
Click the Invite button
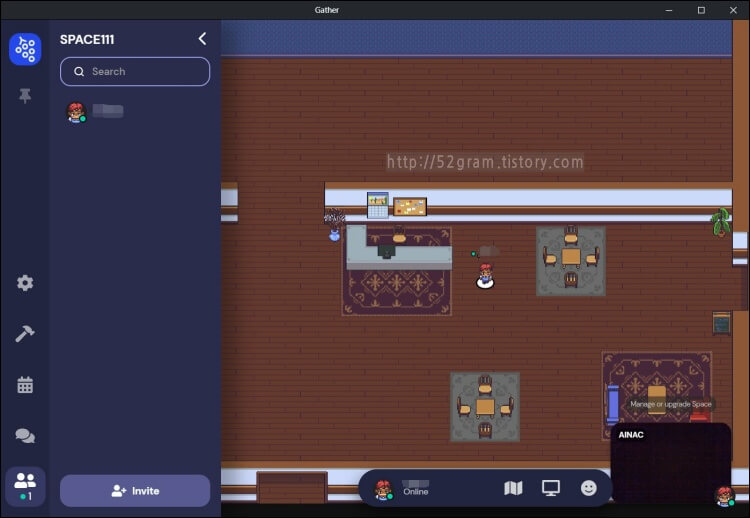135,491
